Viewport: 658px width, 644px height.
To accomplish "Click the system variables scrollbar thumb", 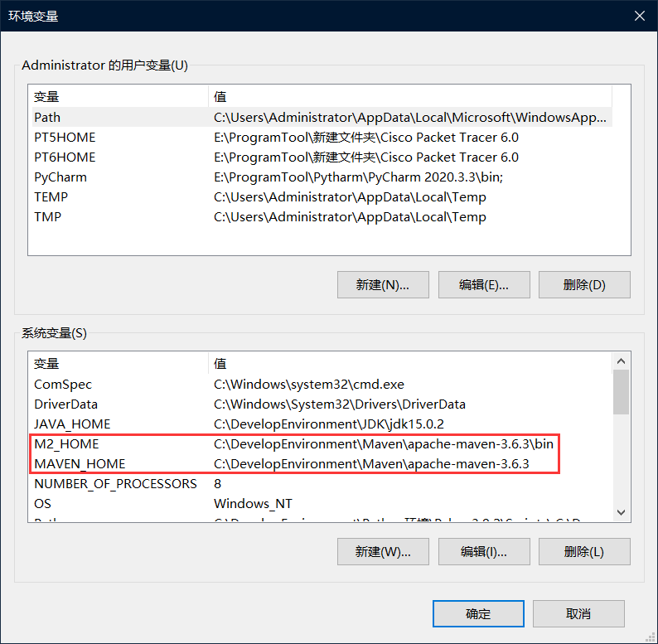I will (x=621, y=392).
